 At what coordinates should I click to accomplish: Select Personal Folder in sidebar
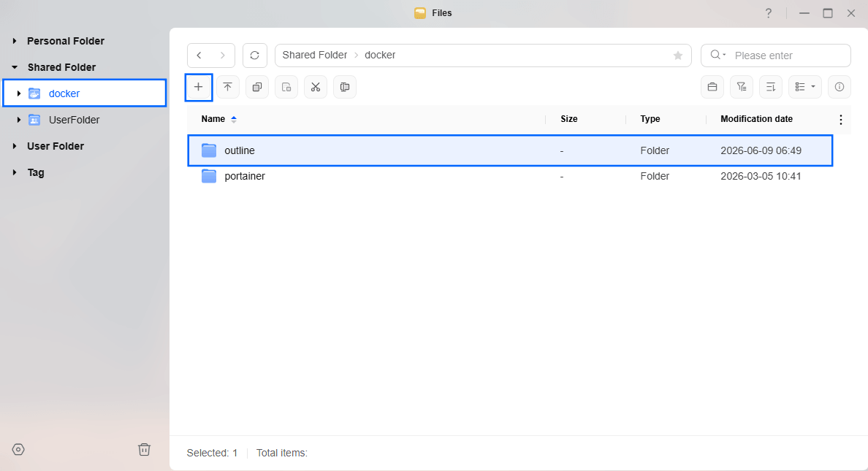(x=66, y=41)
